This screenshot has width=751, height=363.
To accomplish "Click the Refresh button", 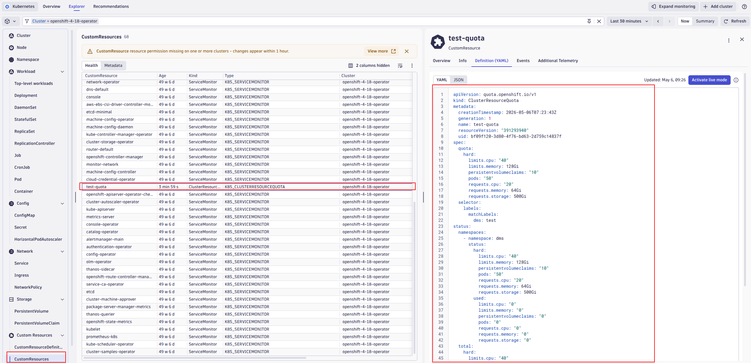I will tap(735, 22).
